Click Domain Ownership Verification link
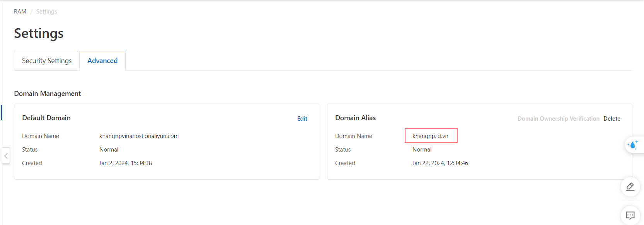This screenshot has height=225, width=644. 558,119
